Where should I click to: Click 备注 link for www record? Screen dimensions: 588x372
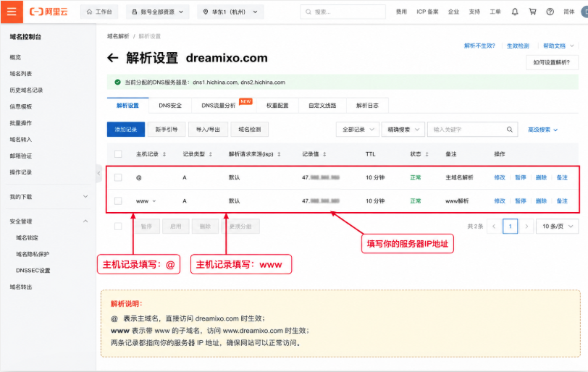click(x=562, y=201)
